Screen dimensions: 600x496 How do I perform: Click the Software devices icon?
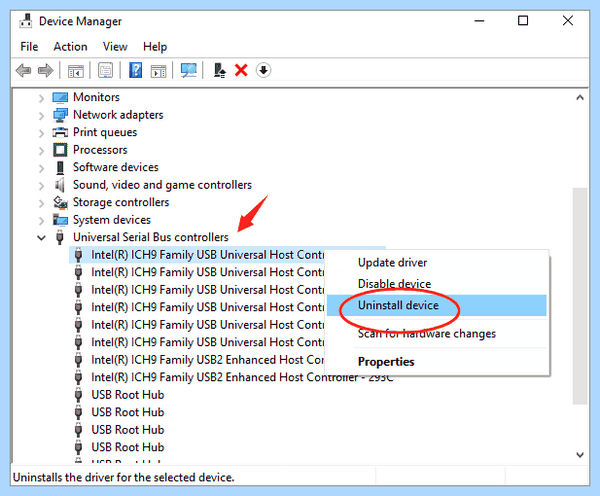pos(60,167)
